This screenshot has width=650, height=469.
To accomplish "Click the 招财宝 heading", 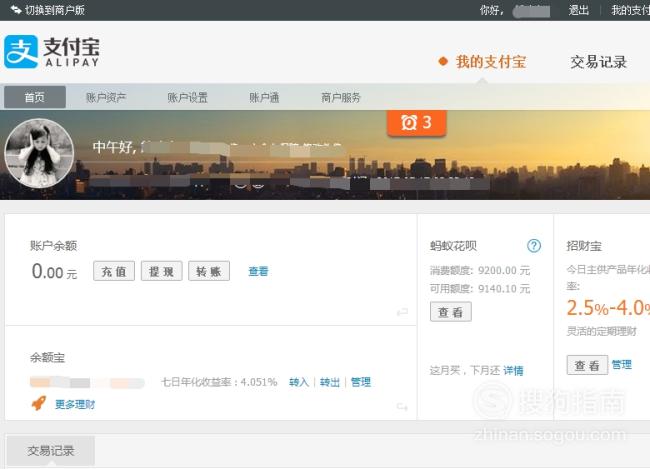I will [584, 246].
